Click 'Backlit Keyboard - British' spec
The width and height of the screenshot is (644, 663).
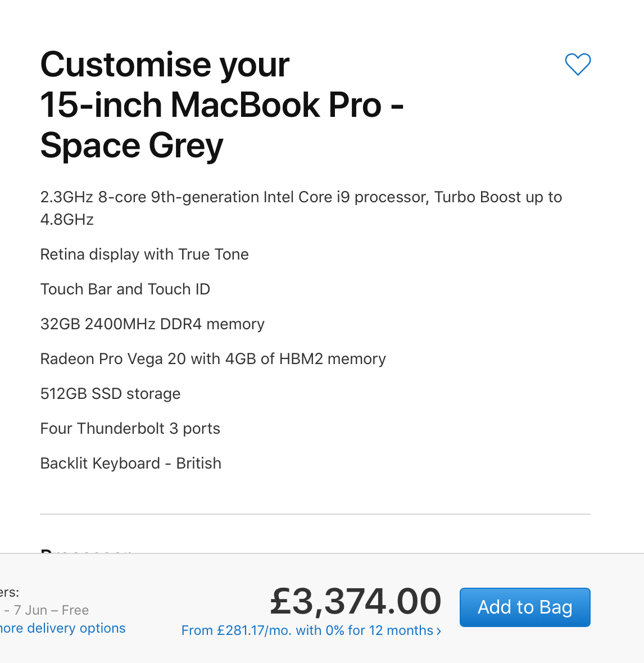[x=131, y=464]
